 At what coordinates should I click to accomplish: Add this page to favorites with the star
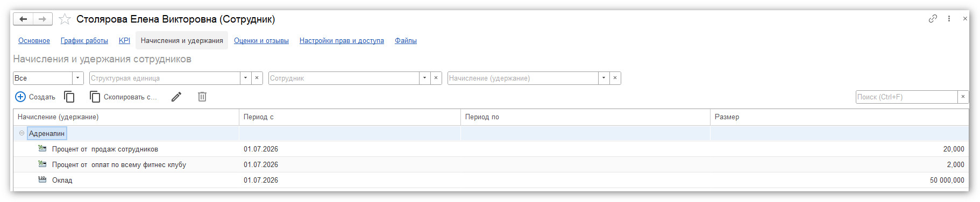click(x=65, y=19)
